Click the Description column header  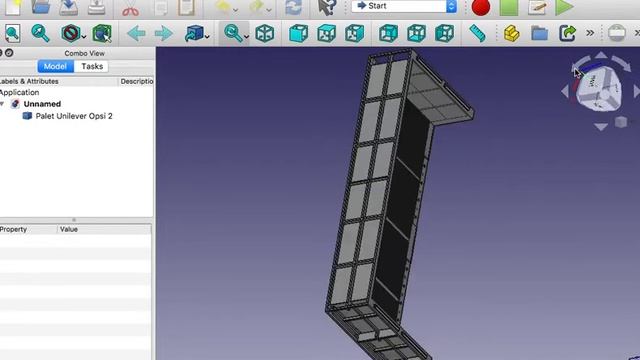click(136, 81)
